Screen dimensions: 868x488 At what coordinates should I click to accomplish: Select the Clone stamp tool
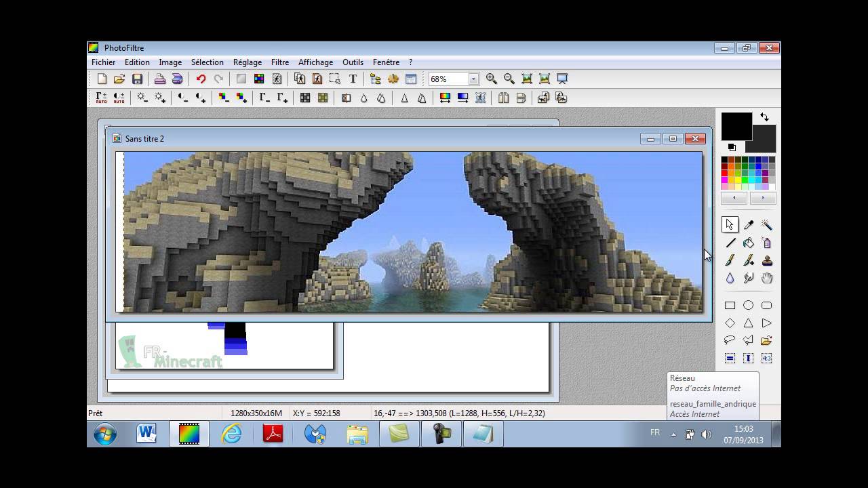click(x=767, y=260)
